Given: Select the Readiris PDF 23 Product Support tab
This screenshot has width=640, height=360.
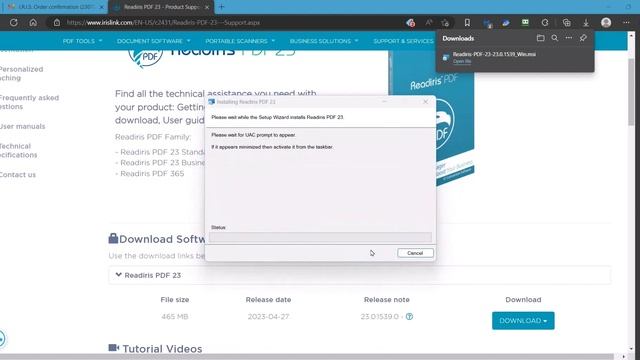Looking at the screenshot, I should (161, 7).
